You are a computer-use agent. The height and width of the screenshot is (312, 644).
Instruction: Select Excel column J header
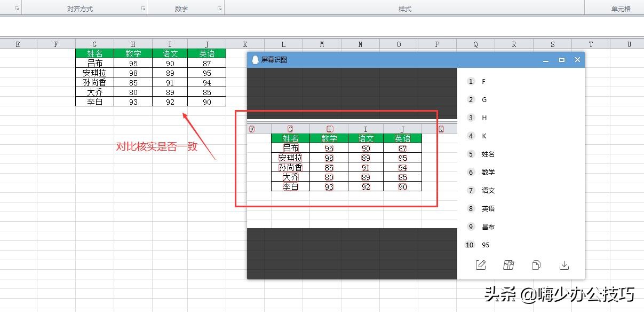pyautogui.click(x=206, y=44)
